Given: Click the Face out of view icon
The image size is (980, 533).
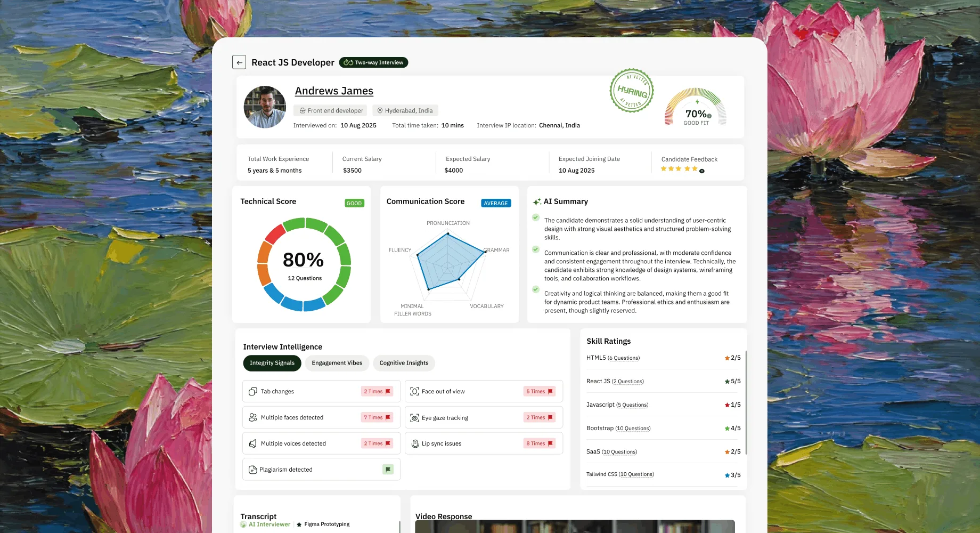Looking at the screenshot, I should pyautogui.click(x=414, y=391).
